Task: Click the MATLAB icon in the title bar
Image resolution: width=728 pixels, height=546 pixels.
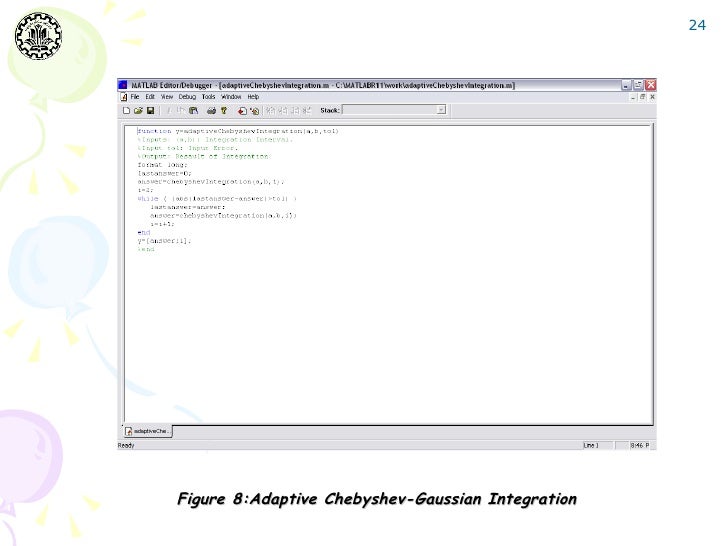Action: [123, 85]
